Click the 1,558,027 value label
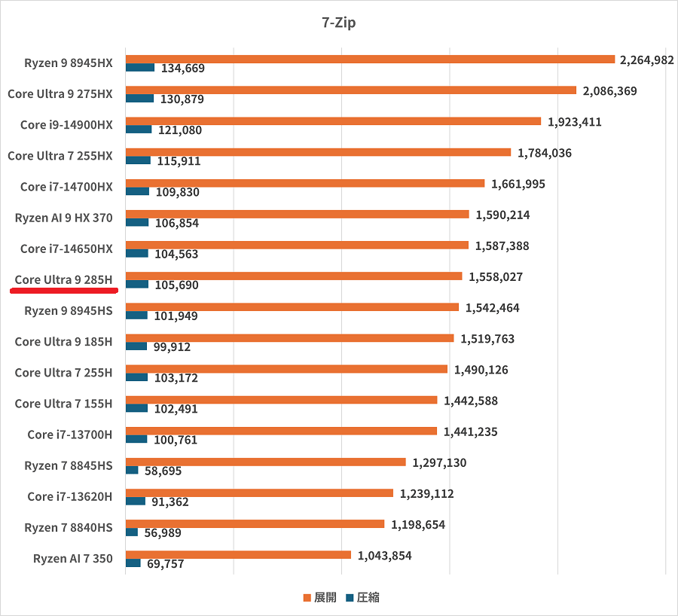Image resolution: width=678 pixels, height=616 pixels. [495, 277]
